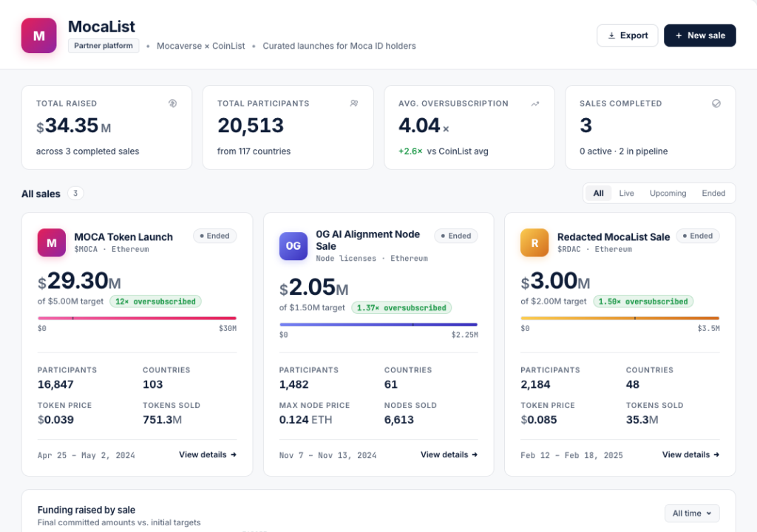This screenshot has width=757, height=532.
Task: Click the 20,513 total participants value
Action: [x=251, y=126]
